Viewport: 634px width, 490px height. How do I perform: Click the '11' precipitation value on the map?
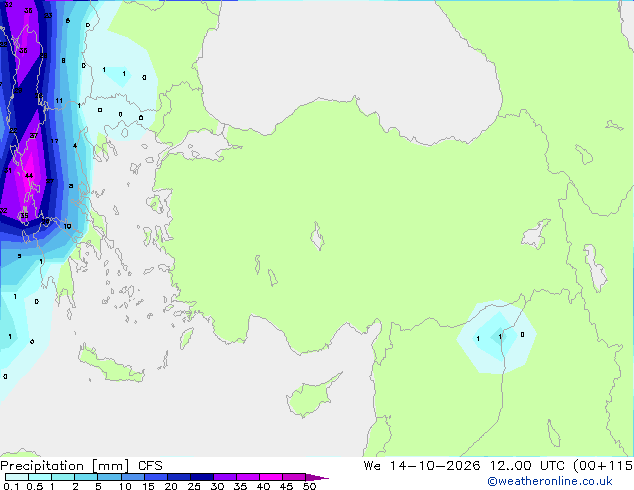[x=59, y=101]
